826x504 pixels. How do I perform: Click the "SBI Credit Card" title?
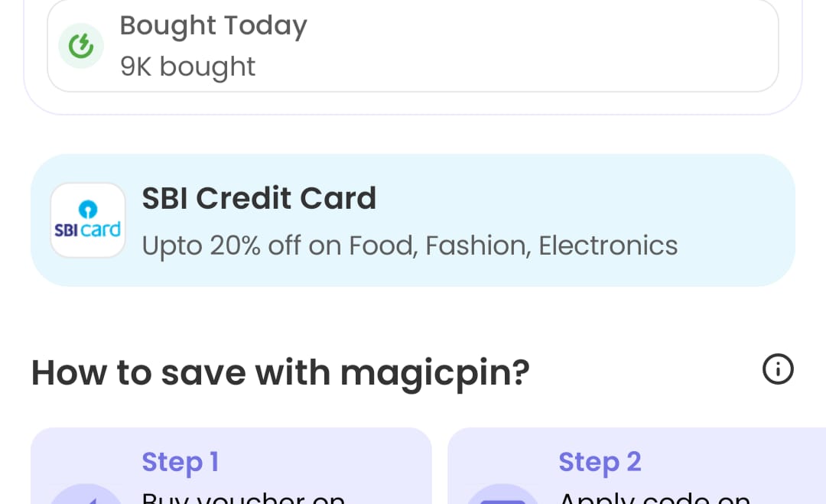click(259, 199)
